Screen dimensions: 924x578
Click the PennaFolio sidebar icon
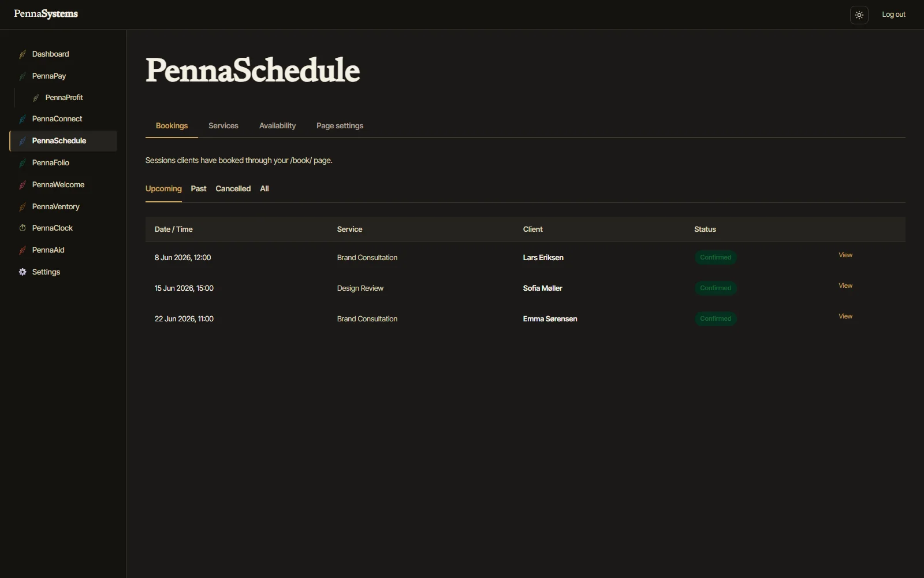point(23,163)
